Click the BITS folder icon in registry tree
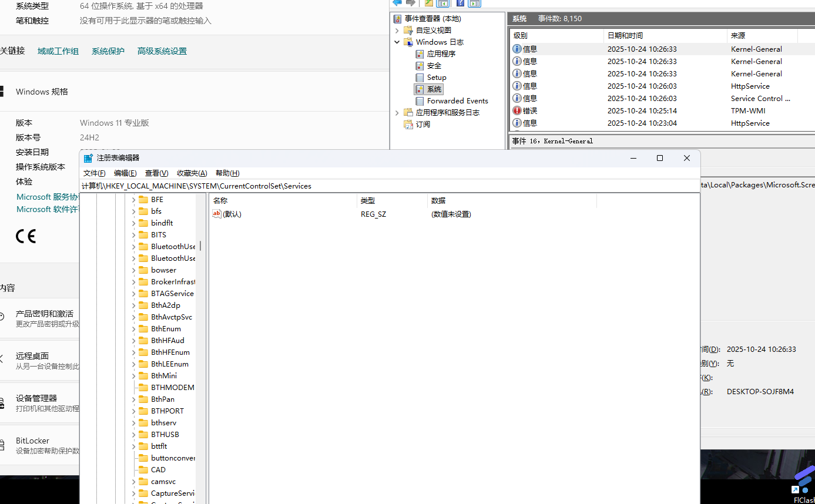 (x=143, y=235)
